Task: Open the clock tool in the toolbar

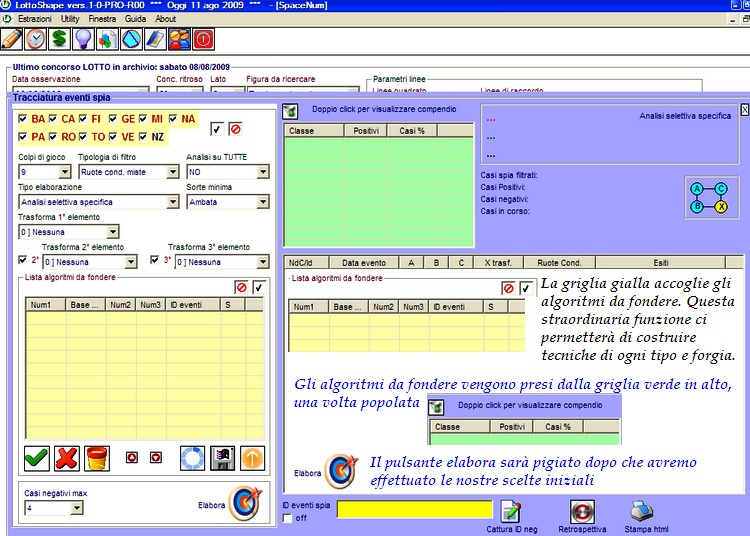Action: tap(35, 39)
